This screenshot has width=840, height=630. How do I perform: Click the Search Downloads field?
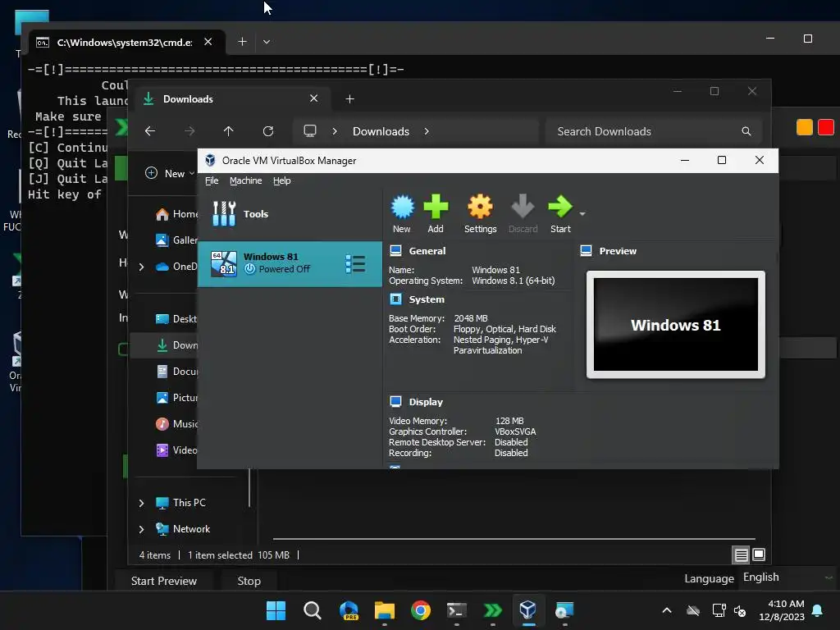[x=654, y=131]
